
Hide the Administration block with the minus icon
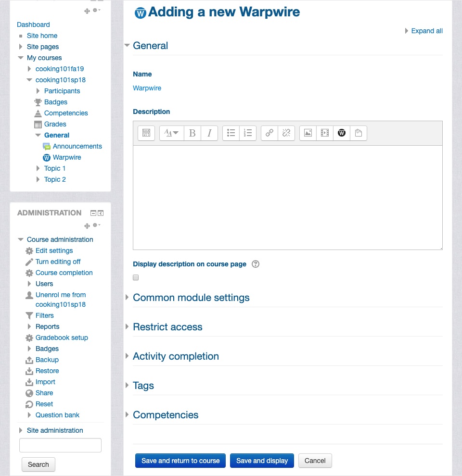93,213
